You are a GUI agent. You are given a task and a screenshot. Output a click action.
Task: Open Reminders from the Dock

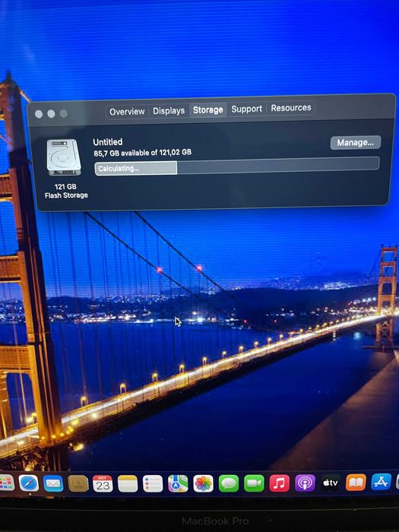(x=153, y=483)
